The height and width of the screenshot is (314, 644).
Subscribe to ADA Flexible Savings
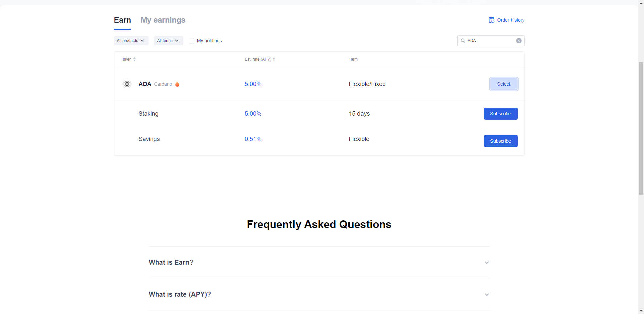point(500,141)
